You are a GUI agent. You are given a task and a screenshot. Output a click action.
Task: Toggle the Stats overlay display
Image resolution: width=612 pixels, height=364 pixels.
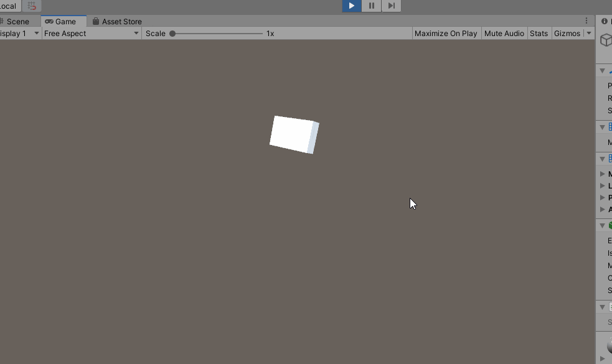[539, 33]
